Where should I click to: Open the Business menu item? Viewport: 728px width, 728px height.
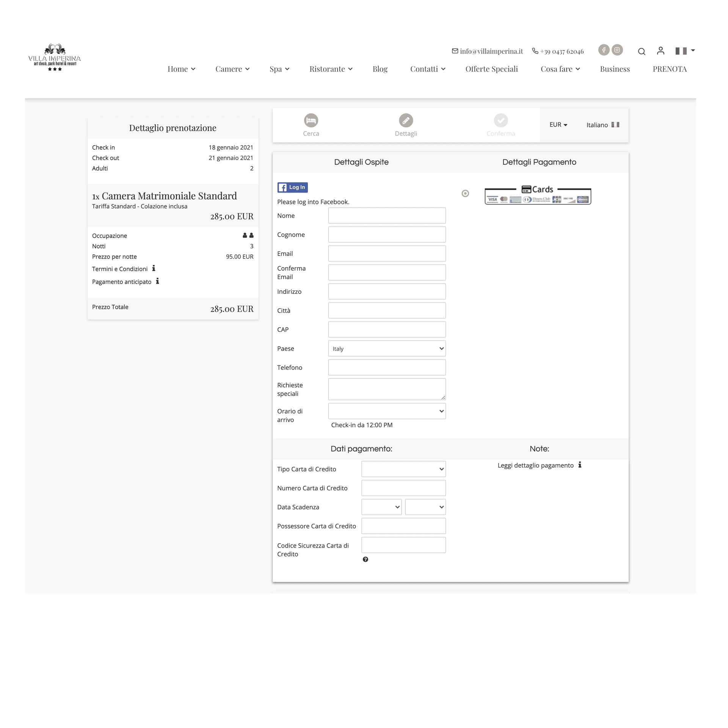tap(615, 69)
